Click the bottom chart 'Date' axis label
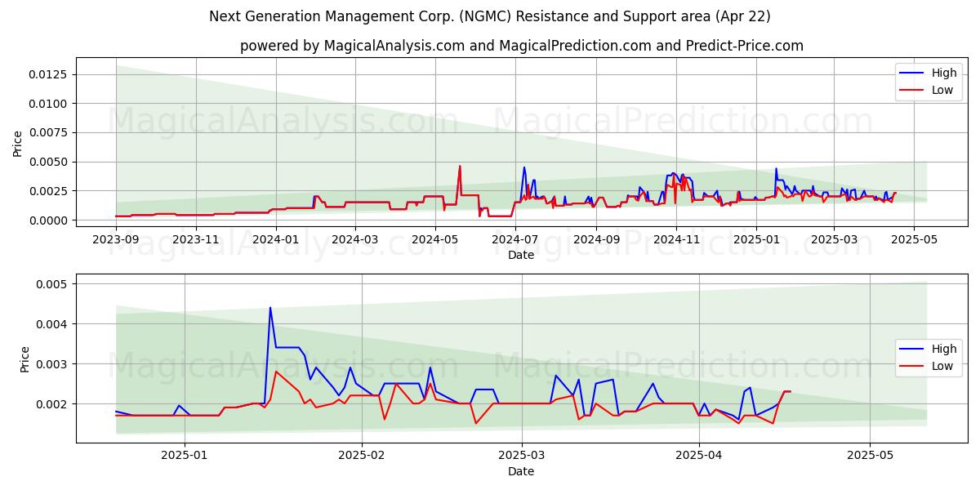 pyautogui.click(x=521, y=471)
